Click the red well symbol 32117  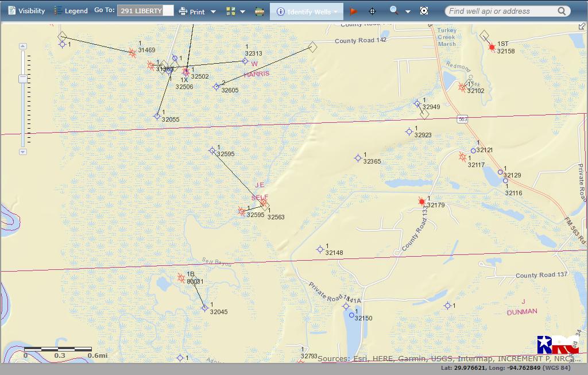coord(462,157)
